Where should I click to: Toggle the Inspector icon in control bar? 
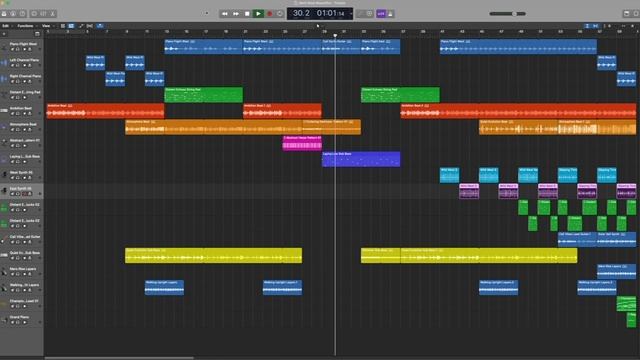(x=13, y=14)
